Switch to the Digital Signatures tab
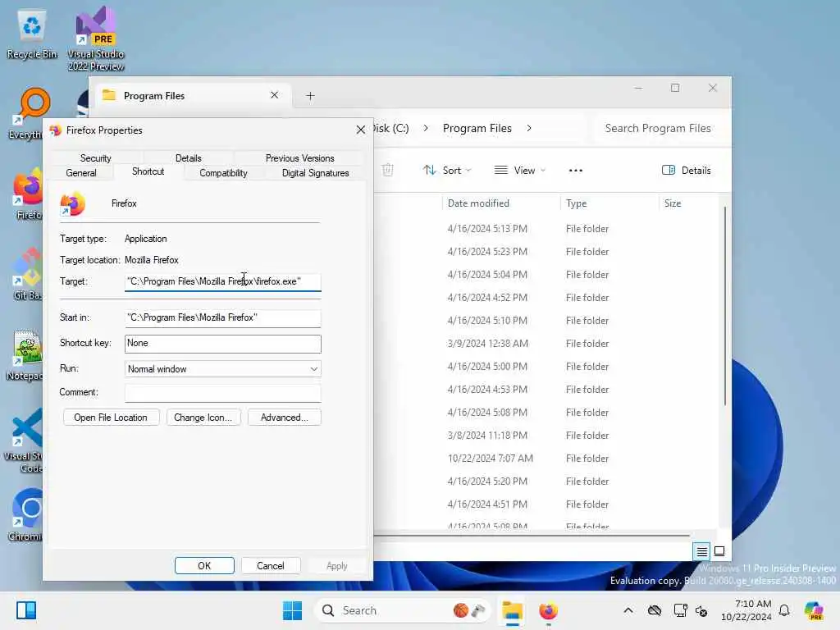Viewport: 840px width, 630px height. point(316,173)
